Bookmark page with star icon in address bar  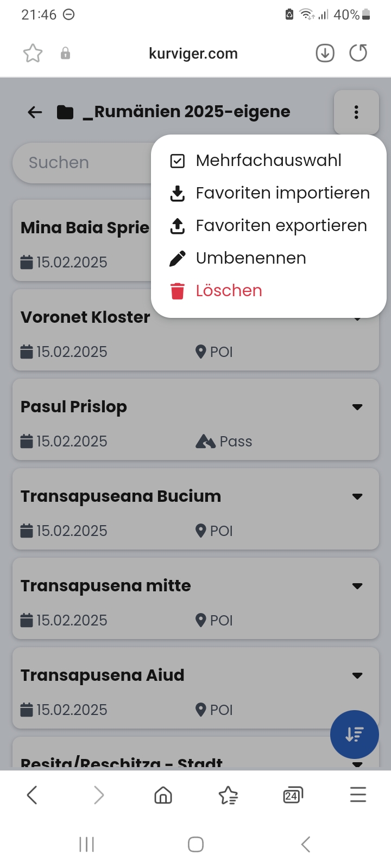(33, 53)
